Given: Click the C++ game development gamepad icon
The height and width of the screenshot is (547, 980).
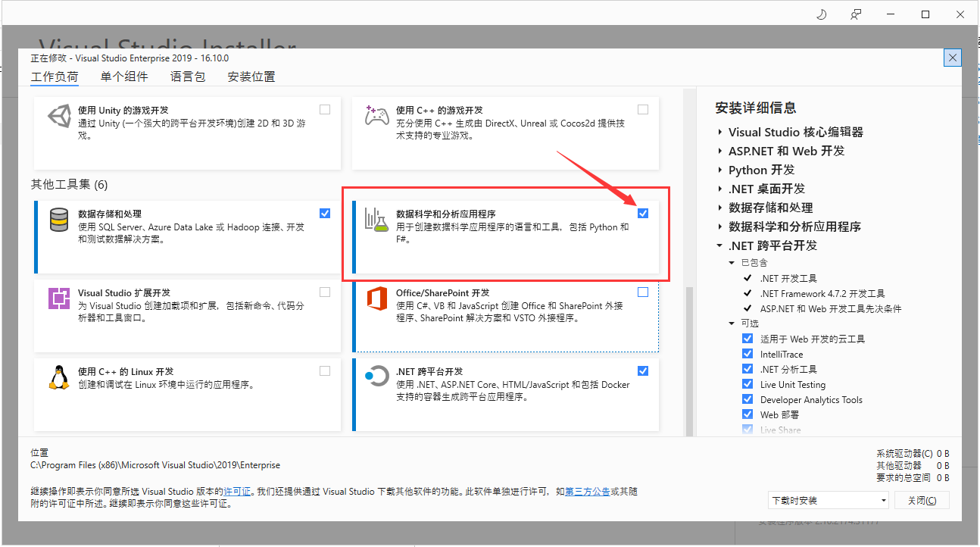Looking at the screenshot, I should tap(377, 117).
